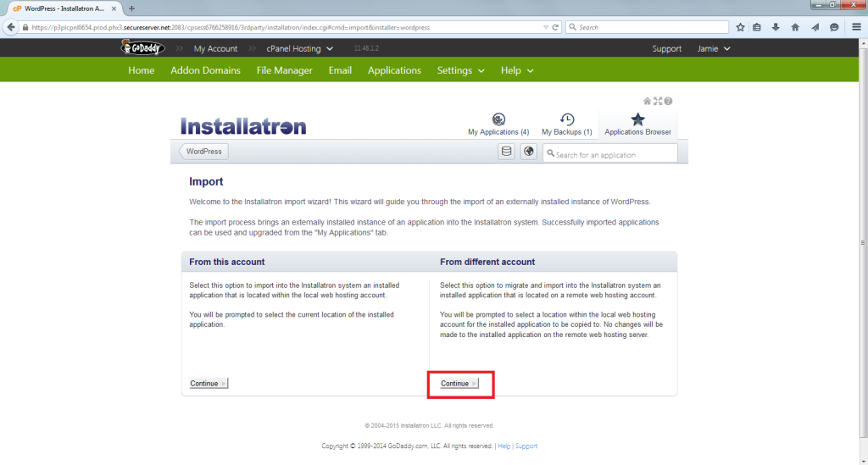Viewport: 868px width, 465px height.
Task: Continue under From this account
Action: pos(209,383)
